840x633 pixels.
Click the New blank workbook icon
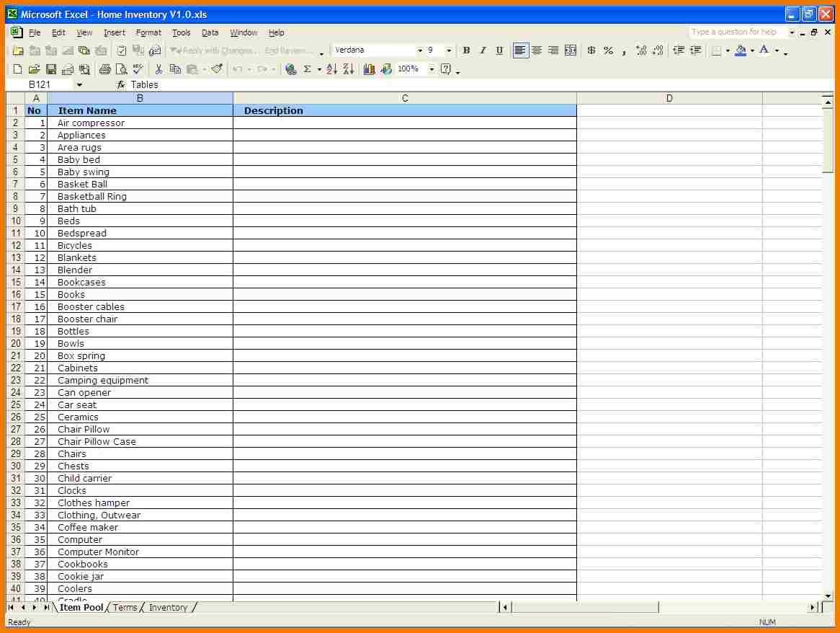[x=17, y=69]
